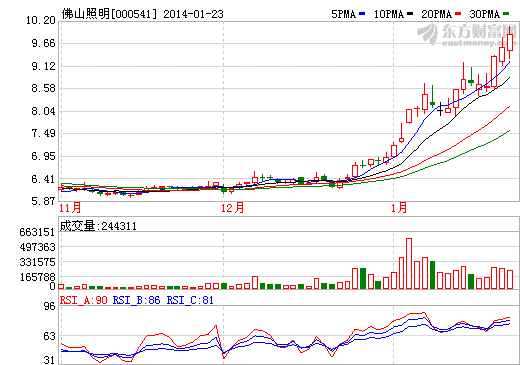Click the RSI_B:86 indicator label
Viewport: 520px width, 365px height.
(136, 300)
